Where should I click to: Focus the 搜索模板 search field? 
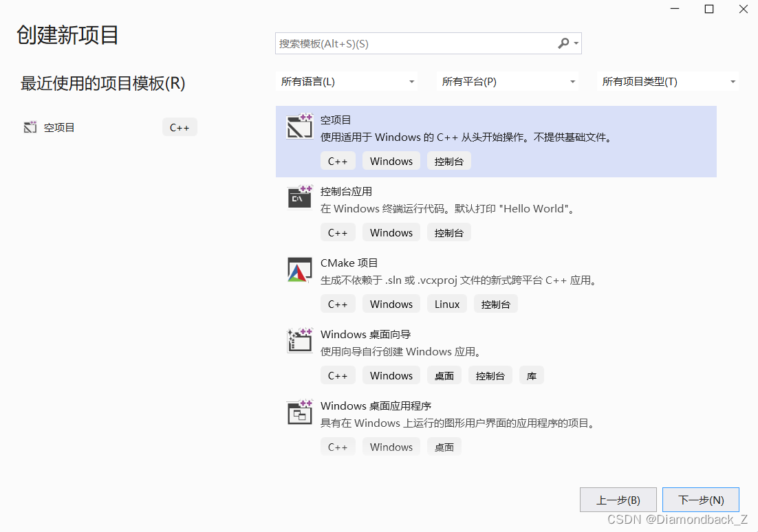429,43
